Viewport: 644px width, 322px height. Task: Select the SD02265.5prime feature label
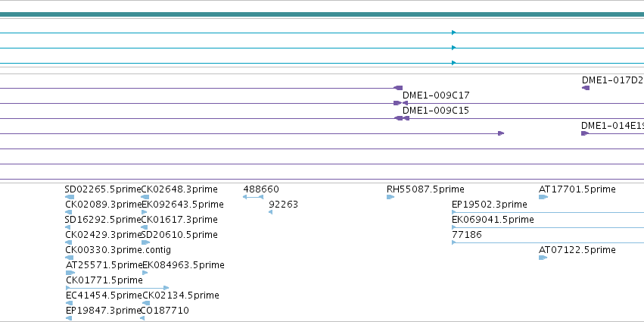tap(103, 189)
